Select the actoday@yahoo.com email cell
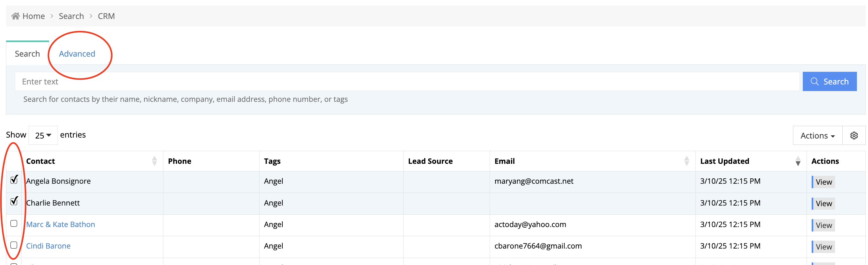This screenshot has height=265, width=868. [530, 224]
